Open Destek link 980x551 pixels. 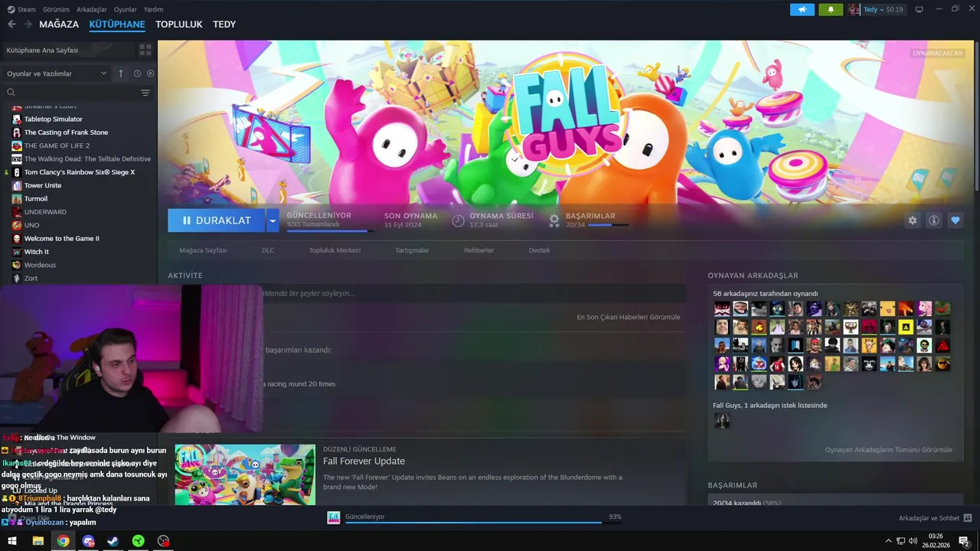[539, 250]
